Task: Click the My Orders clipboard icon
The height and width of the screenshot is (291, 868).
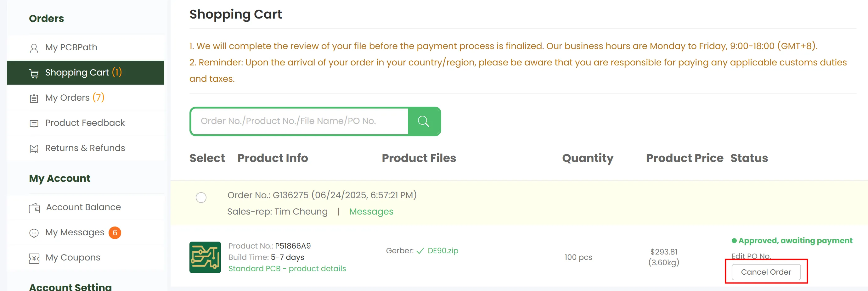Action: [x=34, y=98]
